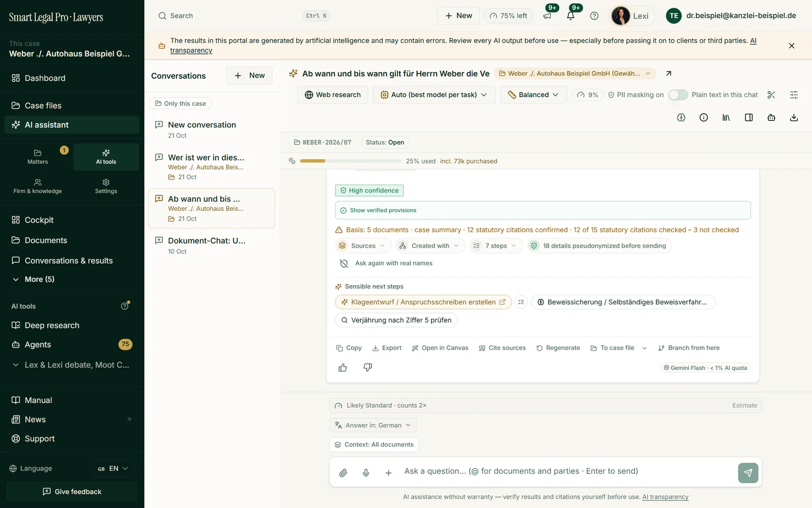Toggle the Web research button

click(x=333, y=95)
